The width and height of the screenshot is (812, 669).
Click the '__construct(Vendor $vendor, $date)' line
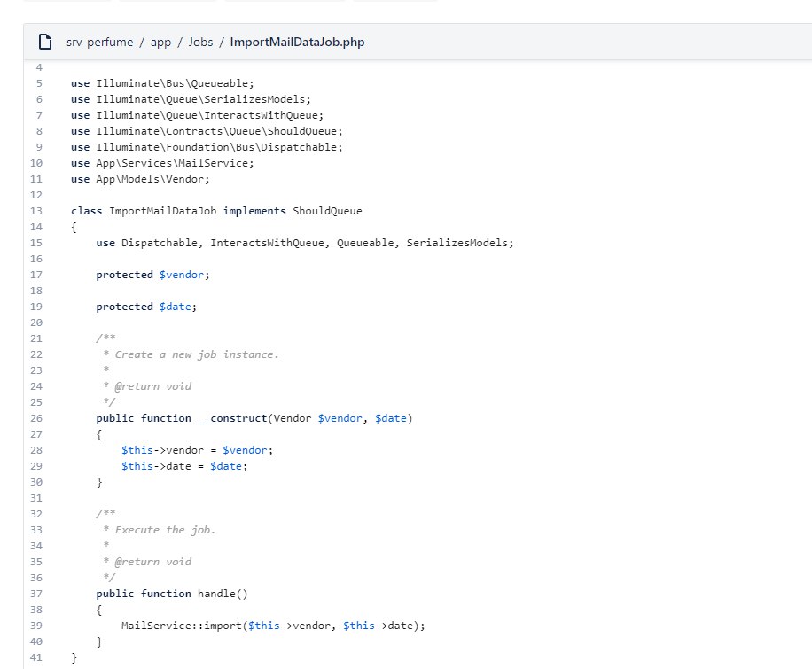point(254,418)
